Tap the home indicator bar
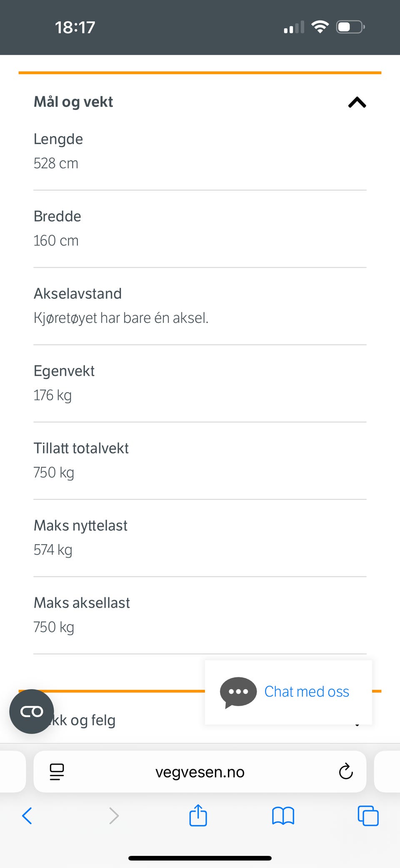400x868 pixels. (x=200, y=858)
